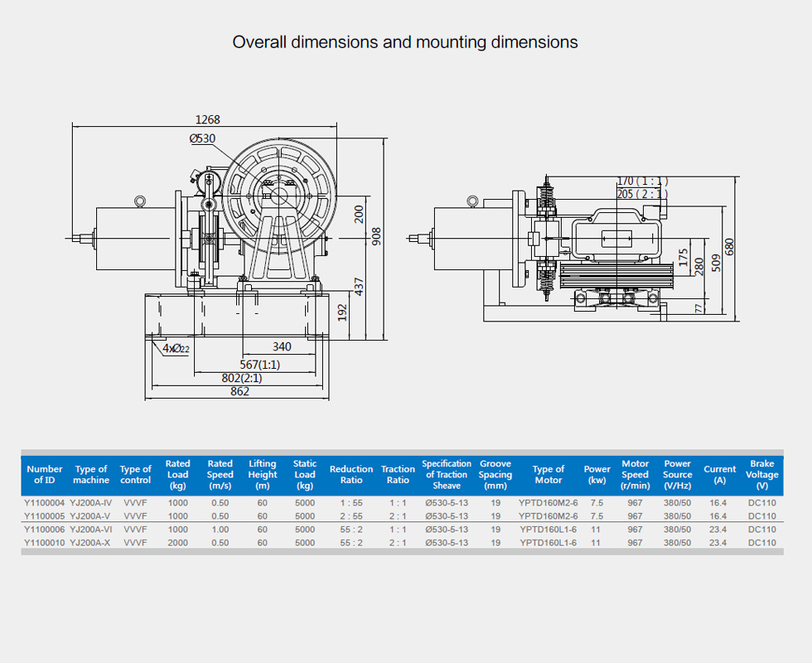
Task: Select the 862 base width dimension
Action: coord(239,391)
